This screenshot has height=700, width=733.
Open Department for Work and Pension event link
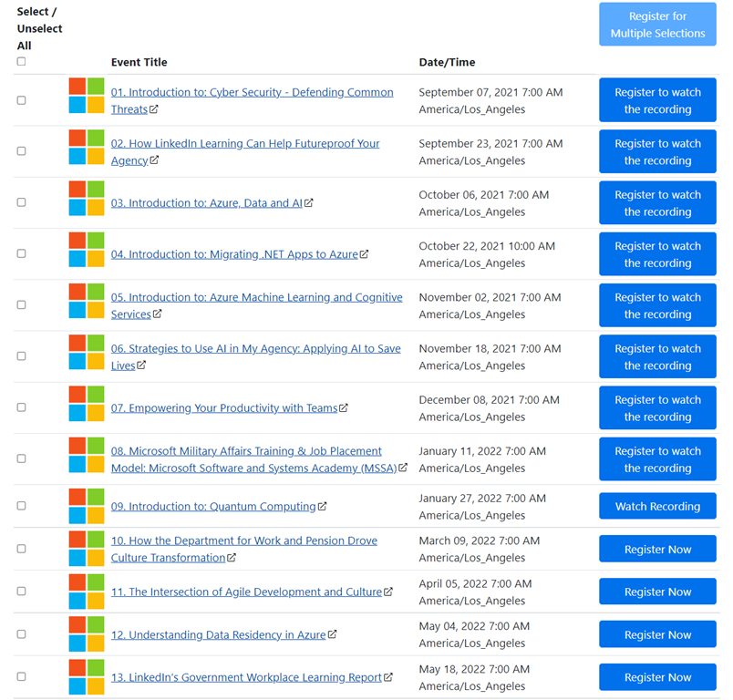coord(243,540)
